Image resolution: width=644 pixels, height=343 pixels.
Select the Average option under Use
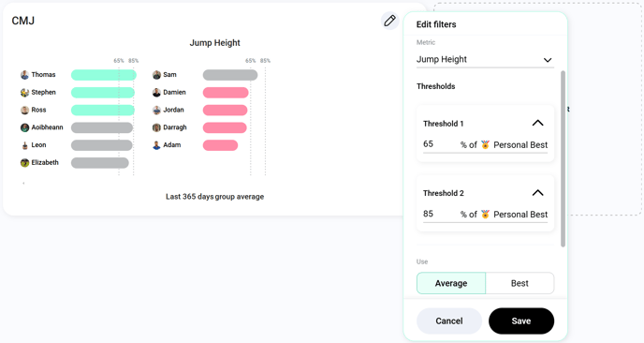[451, 283]
